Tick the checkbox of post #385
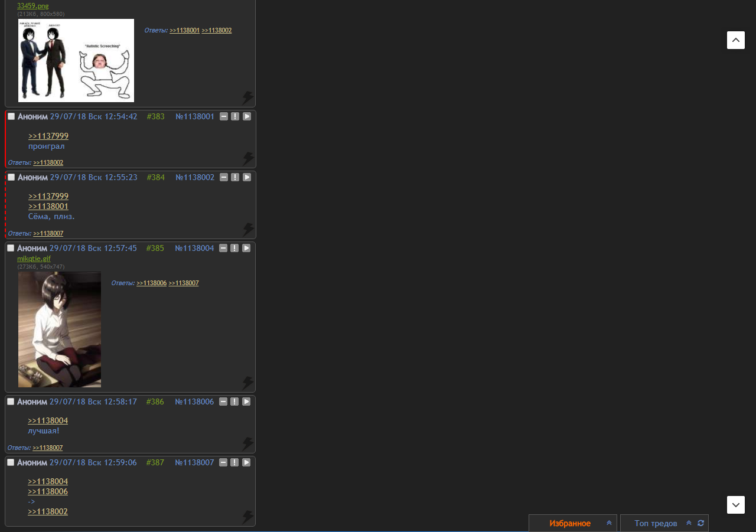This screenshot has width=756, height=532. (11, 248)
